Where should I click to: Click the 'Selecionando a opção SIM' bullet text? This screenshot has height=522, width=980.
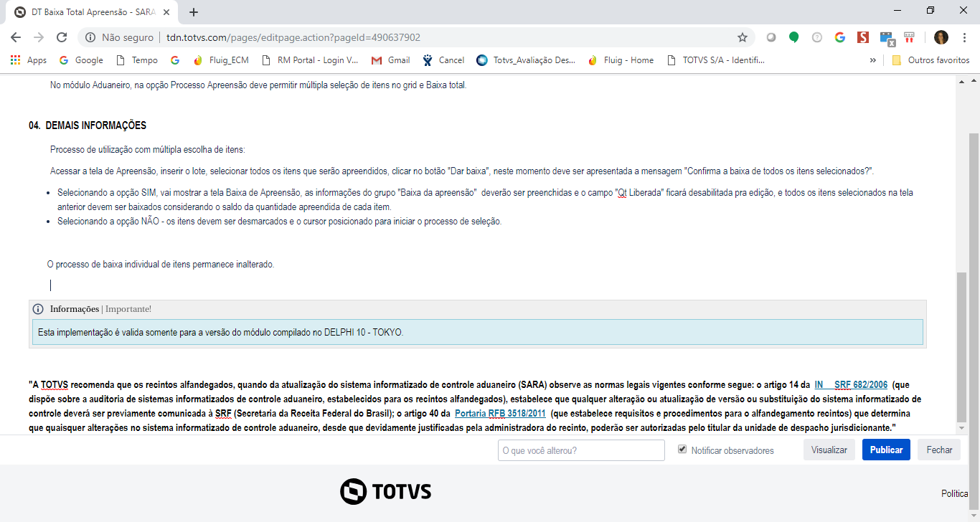click(485, 199)
